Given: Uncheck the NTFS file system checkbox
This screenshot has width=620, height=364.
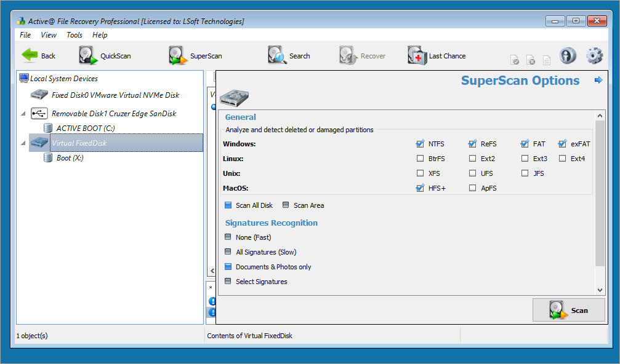Looking at the screenshot, I should (420, 144).
